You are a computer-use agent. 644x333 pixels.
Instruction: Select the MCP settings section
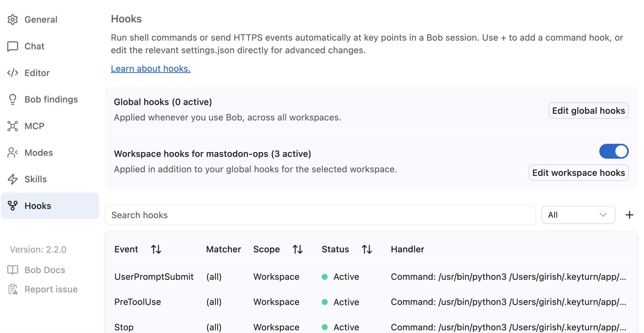click(x=50, y=126)
